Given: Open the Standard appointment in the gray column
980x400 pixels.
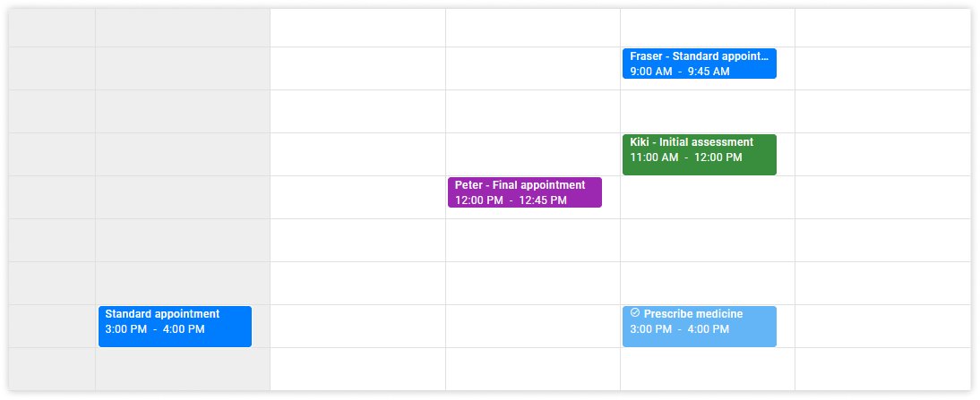Looking at the screenshot, I should coord(175,327).
